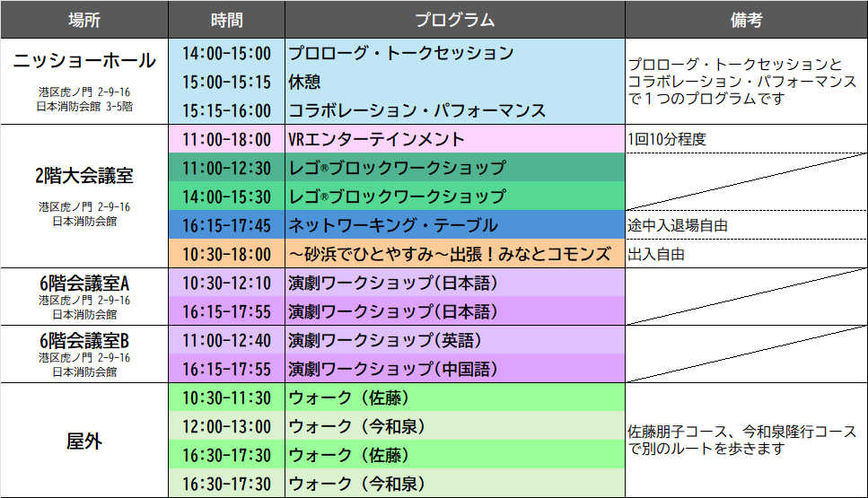Select the 12:00-13:00 time cell
The width and height of the screenshot is (868, 498).
226,426
